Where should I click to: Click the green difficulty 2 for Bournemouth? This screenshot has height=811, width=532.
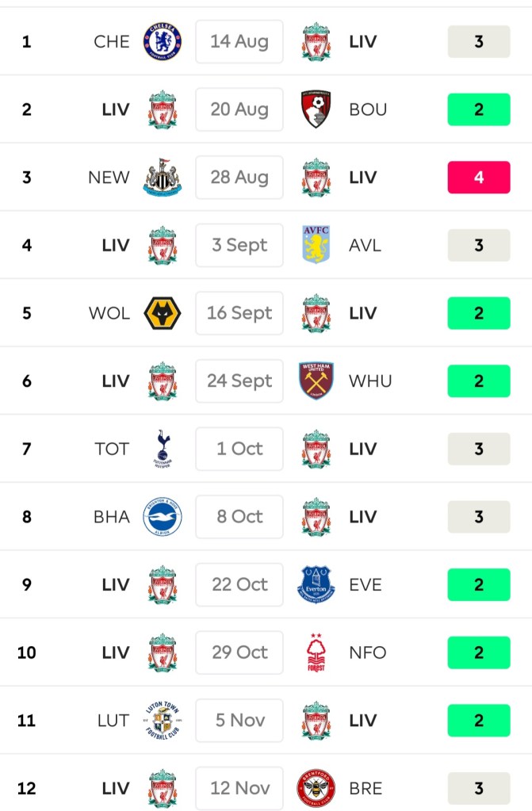click(478, 109)
